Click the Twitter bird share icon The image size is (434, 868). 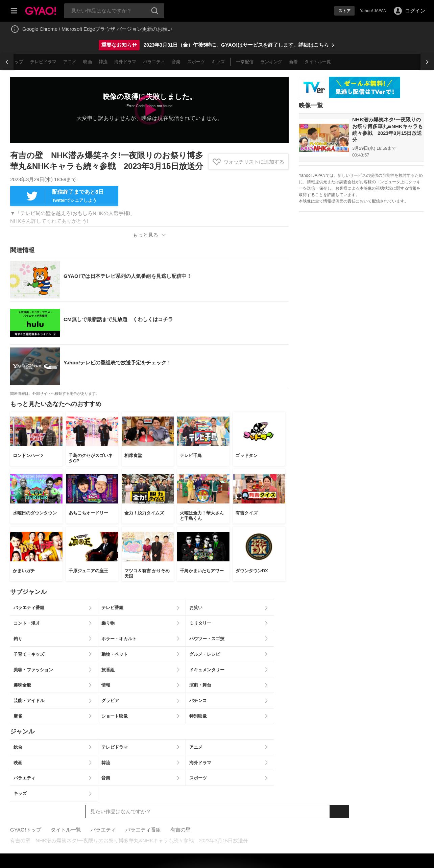[32, 196]
